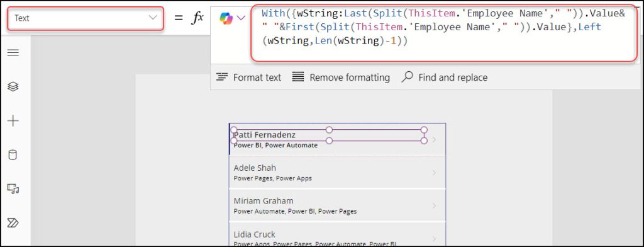
Task: Click Power Automate, Power BI, Power Pages subtitle
Action: tap(296, 211)
